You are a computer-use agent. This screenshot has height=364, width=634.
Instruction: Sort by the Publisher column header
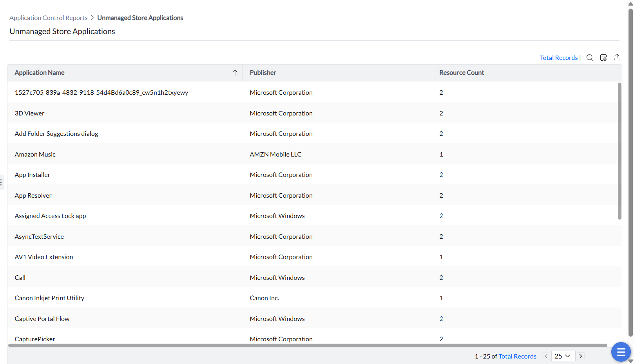(x=263, y=73)
